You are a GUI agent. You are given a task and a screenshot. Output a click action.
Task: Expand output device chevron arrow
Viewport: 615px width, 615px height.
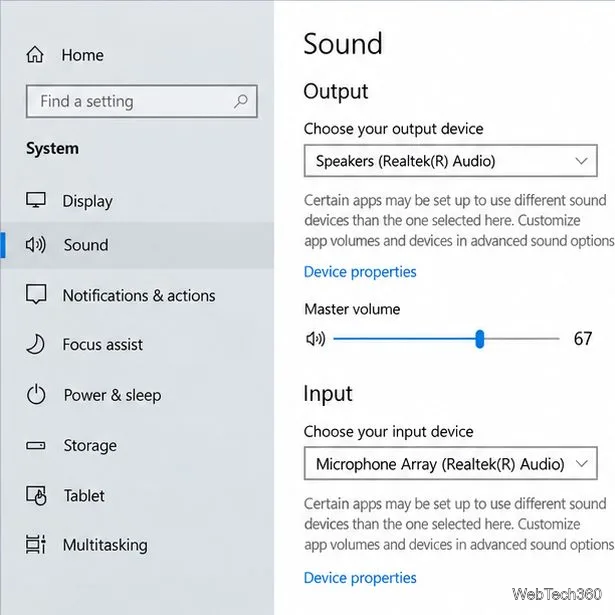coord(581,161)
